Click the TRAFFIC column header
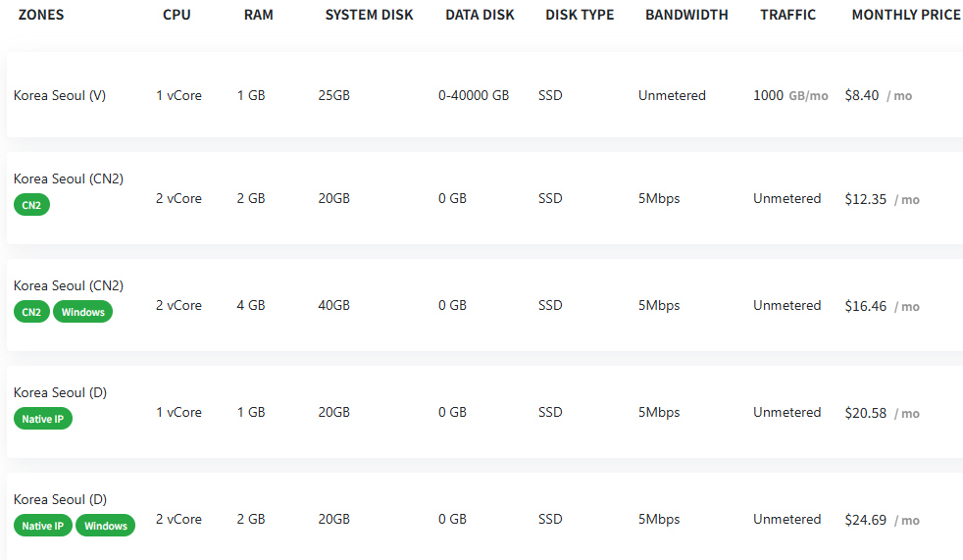Image resolution: width=963 pixels, height=560 pixels. (x=788, y=15)
